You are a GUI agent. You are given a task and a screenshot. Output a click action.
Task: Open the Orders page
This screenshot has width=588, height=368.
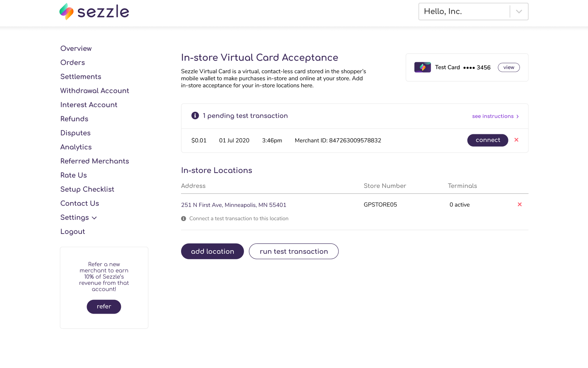72,63
